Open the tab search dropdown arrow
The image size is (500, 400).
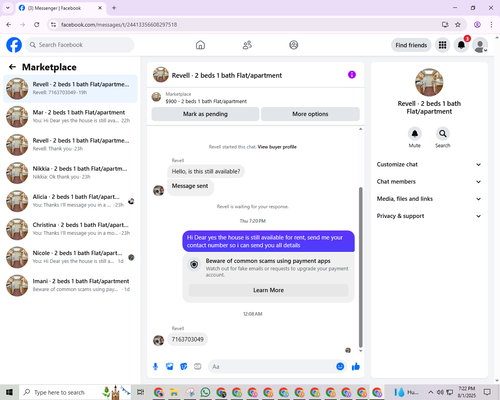[x=8, y=8]
